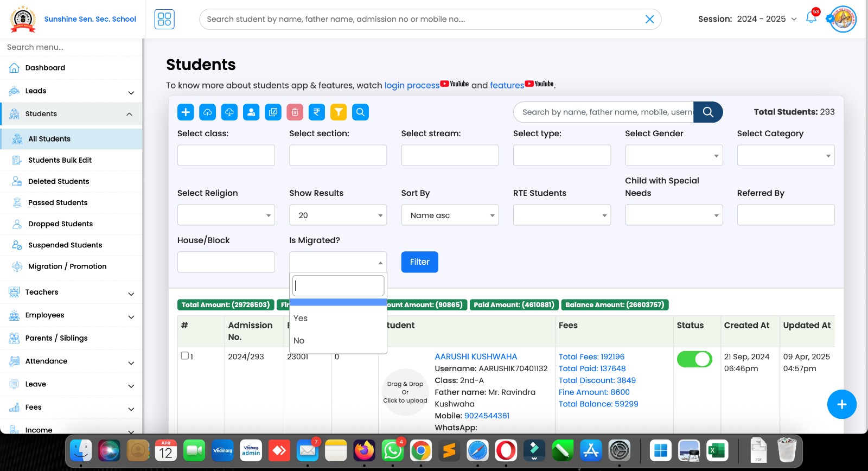Open the features link
868x471 pixels.
tap(507, 85)
